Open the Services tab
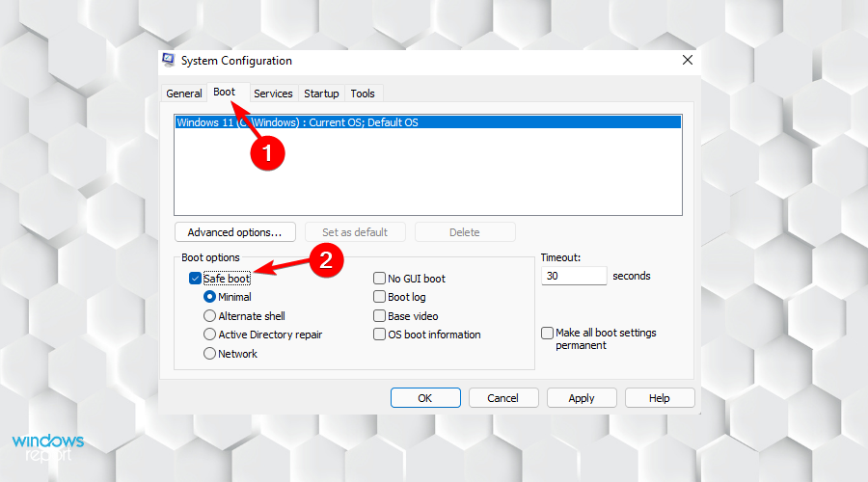 point(273,94)
